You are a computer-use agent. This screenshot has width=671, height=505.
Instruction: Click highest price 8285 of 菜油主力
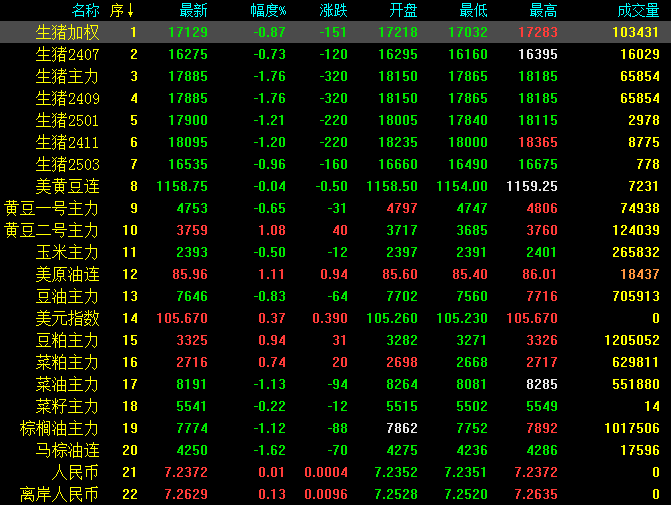542,384
